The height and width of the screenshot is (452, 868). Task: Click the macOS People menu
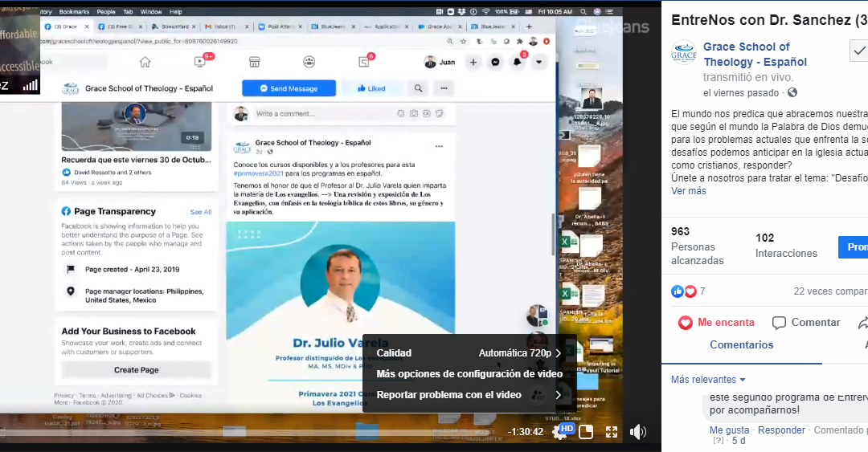(x=106, y=11)
